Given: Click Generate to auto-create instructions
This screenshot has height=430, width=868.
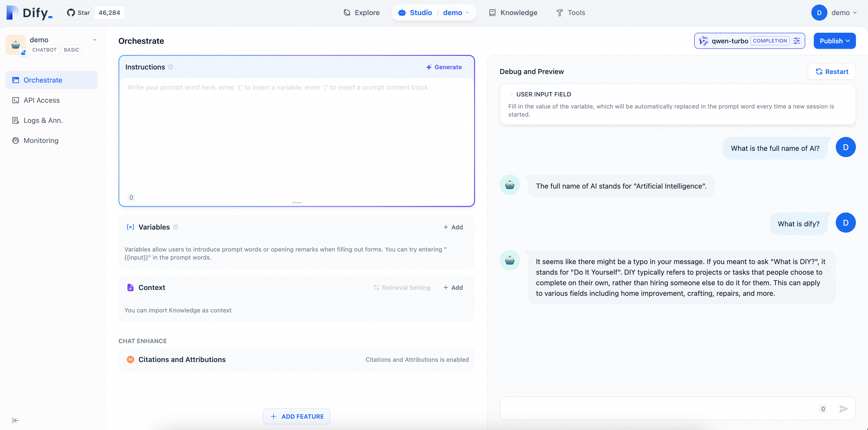Looking at the screenshot, I should pyautogui.click(x=444, y=67).
